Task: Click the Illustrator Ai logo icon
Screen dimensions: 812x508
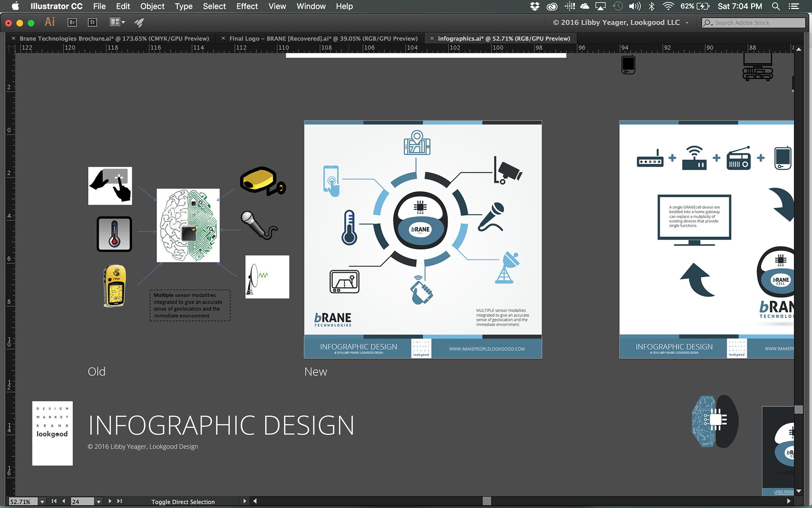Action: 50,22
